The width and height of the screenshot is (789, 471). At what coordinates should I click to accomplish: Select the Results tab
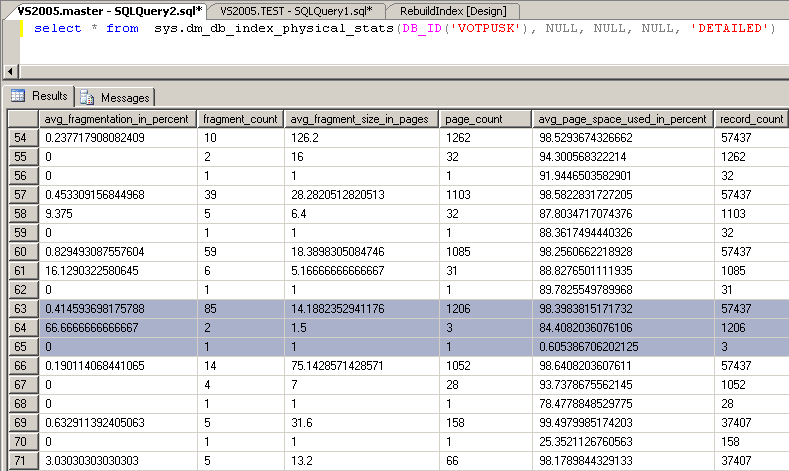(x=39, y=96)
